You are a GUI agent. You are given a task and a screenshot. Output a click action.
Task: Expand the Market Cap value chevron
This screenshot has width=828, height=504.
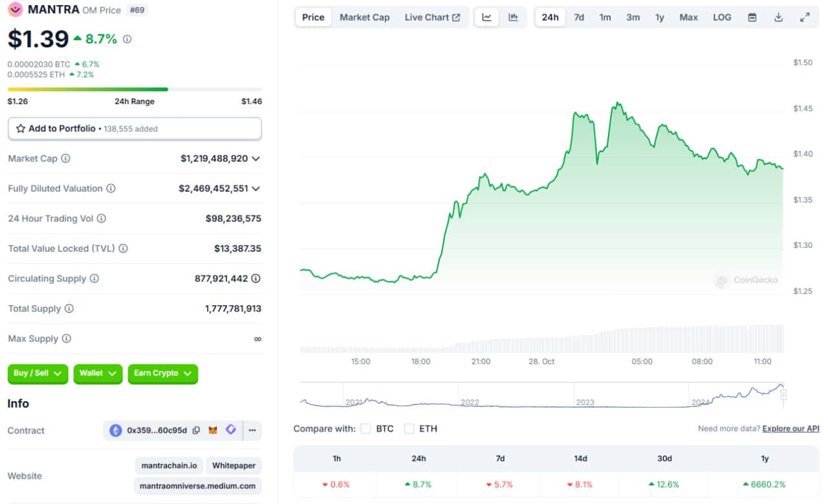pyautogui.click(x=256, y=159)
